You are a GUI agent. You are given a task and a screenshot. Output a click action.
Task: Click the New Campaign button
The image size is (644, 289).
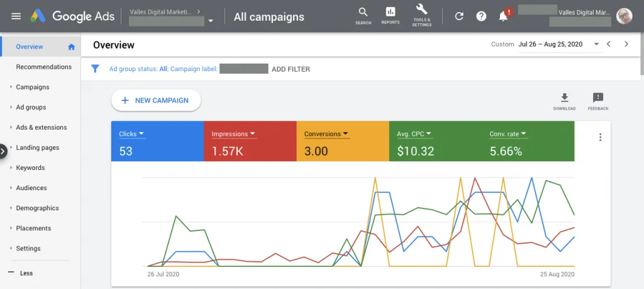(x=156, y=100)
